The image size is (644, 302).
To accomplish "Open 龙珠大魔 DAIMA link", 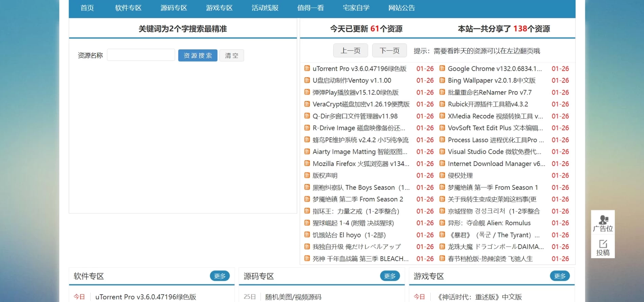I will pos(496,247).
